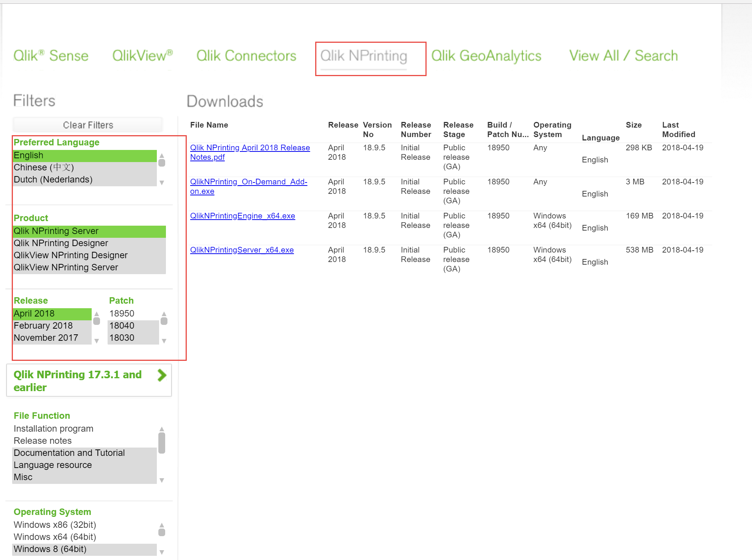
Task: Click the Release list scrollbar thumb
Action: [97, 321]
